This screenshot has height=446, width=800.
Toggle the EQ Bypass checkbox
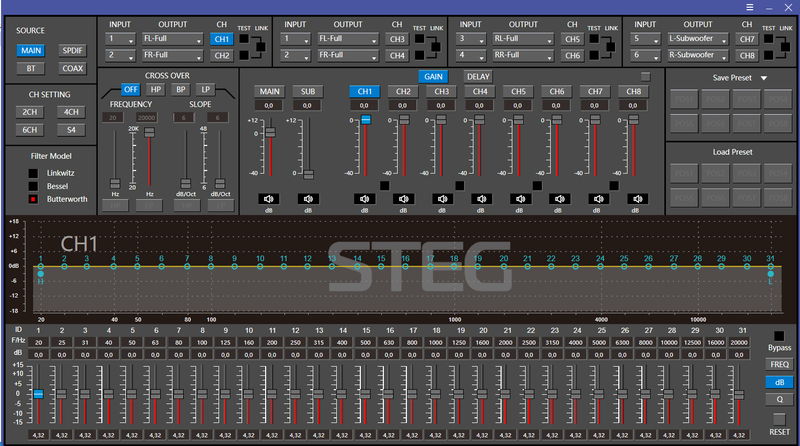[x=779, y=336]
